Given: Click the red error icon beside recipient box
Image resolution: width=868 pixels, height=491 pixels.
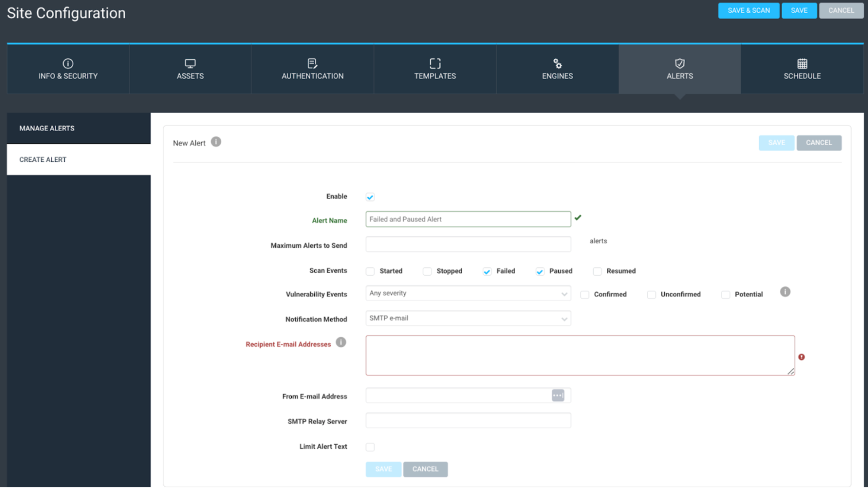Looking at the screenshot, I should point(801,357).
